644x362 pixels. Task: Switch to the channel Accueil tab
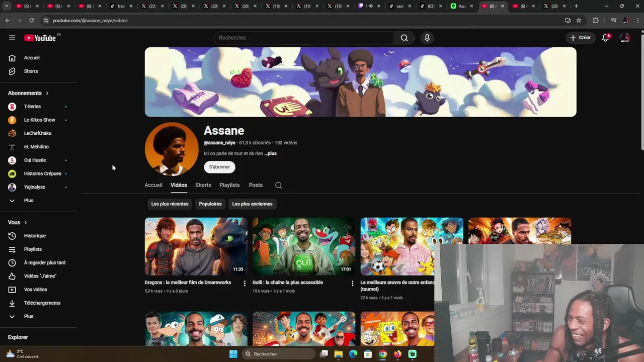[x=153, y=185]
